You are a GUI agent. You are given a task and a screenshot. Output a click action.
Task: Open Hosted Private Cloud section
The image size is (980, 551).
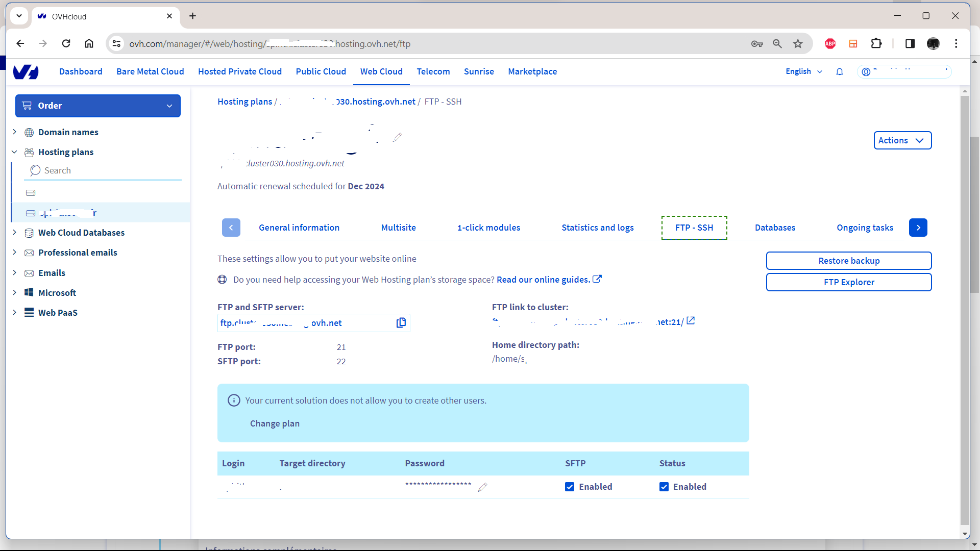click(240, 72)
